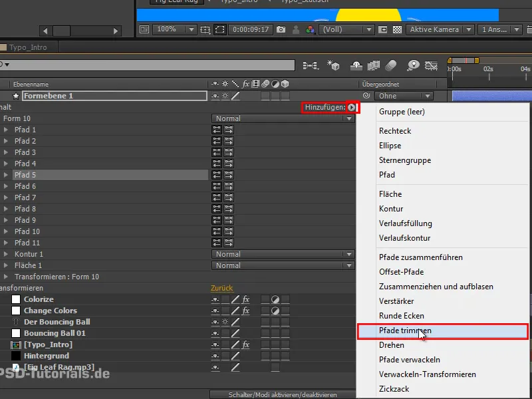
Task: Toggle adjustment layer switch on Colorize
Action: coord(275,299)
